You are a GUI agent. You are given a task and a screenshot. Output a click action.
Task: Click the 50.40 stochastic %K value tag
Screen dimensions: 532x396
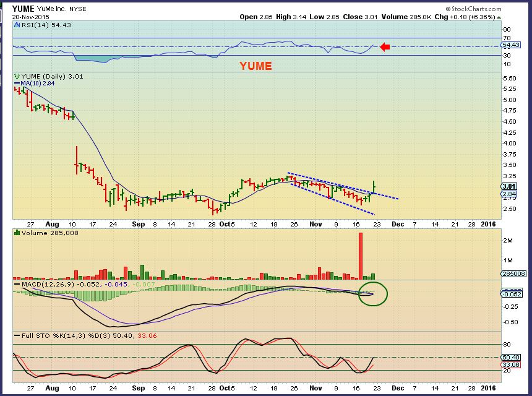[x=511, y=357]
